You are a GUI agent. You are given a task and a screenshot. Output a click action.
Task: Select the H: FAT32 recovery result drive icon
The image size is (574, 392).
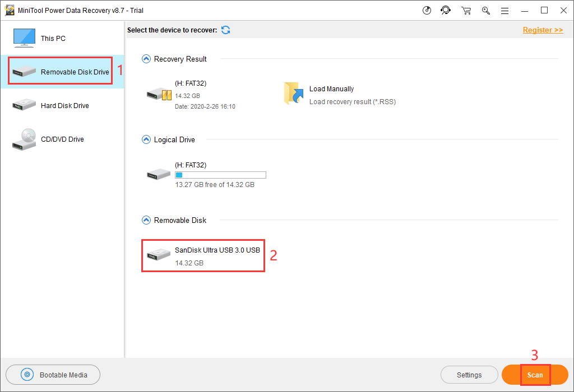coord(159,94)
